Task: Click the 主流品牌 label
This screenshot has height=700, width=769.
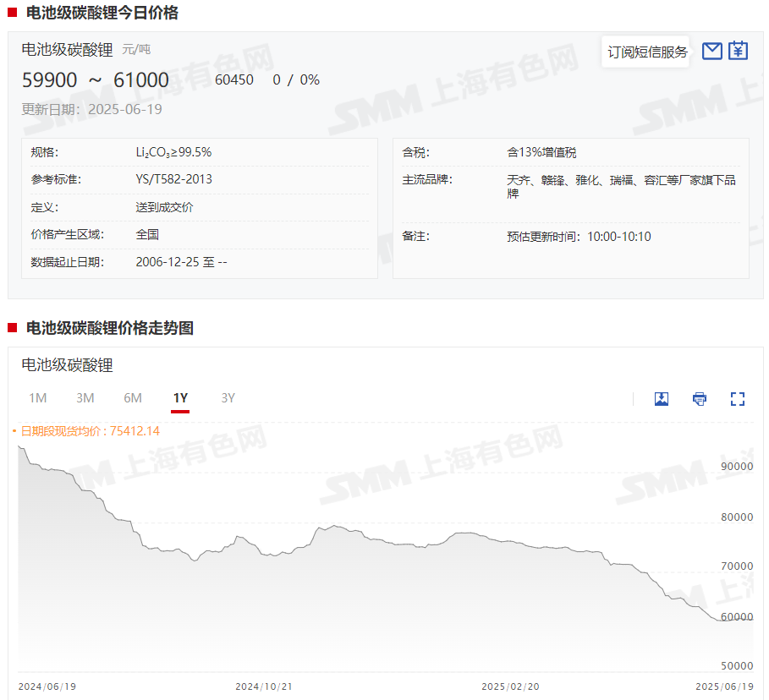Action: tap(427, 180)
